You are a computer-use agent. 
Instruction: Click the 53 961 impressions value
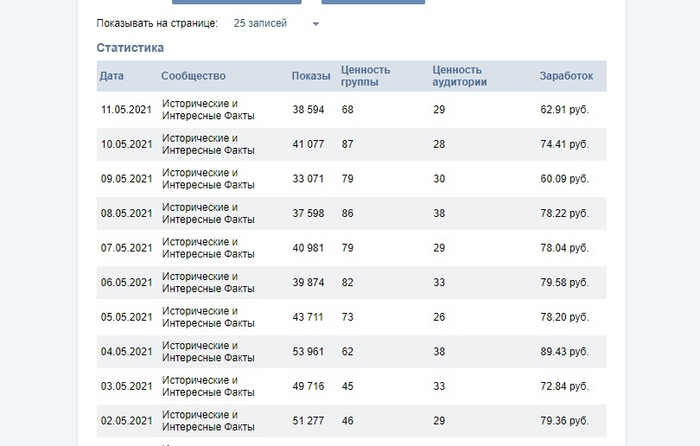point(311,352)
